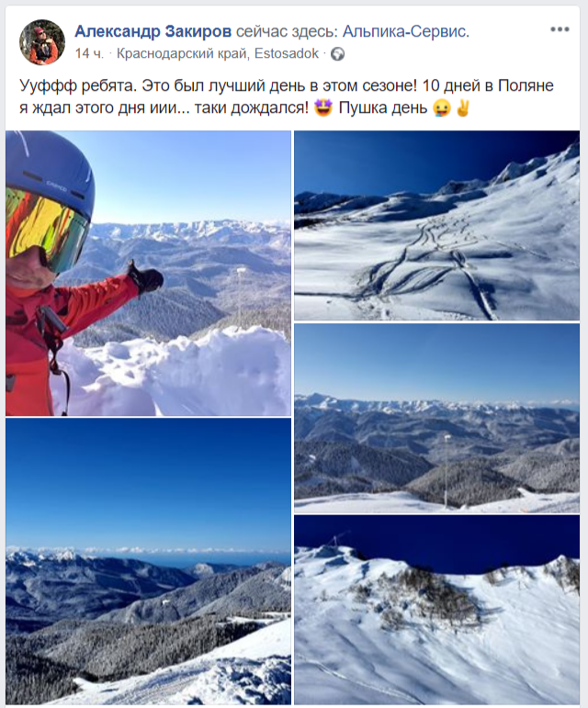
Task: Open the Альпика-Сервис location page
Action: point(405,31)
